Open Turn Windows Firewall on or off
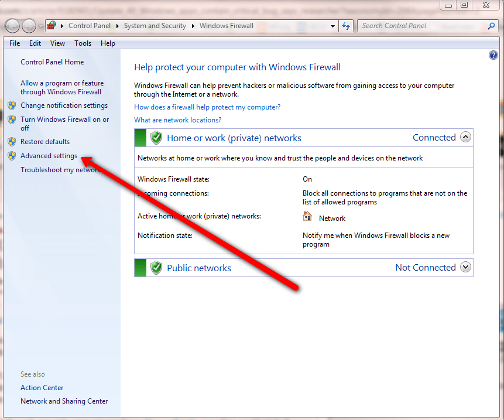 click(64, 124)
